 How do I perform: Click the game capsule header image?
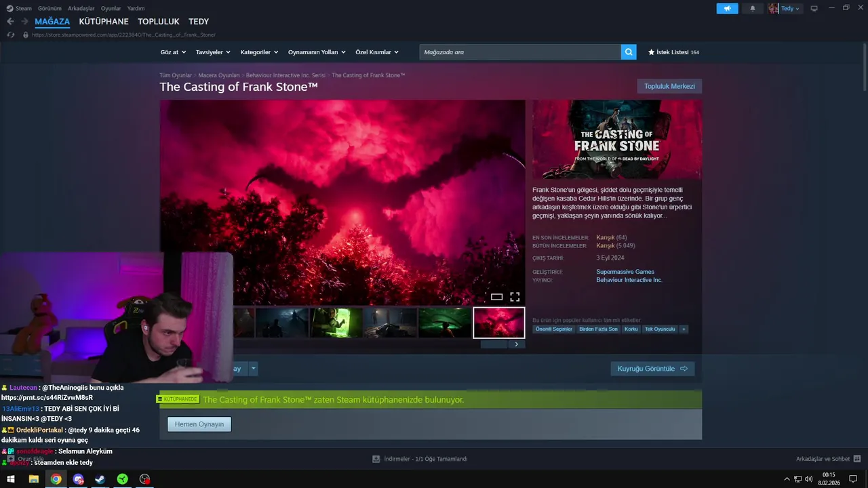[x=617, y=140]
